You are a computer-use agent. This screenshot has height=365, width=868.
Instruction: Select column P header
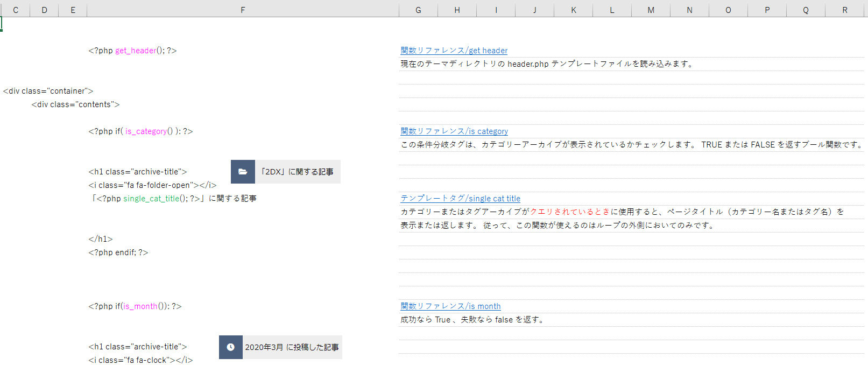pyautogui.click(x=767, y=10)
